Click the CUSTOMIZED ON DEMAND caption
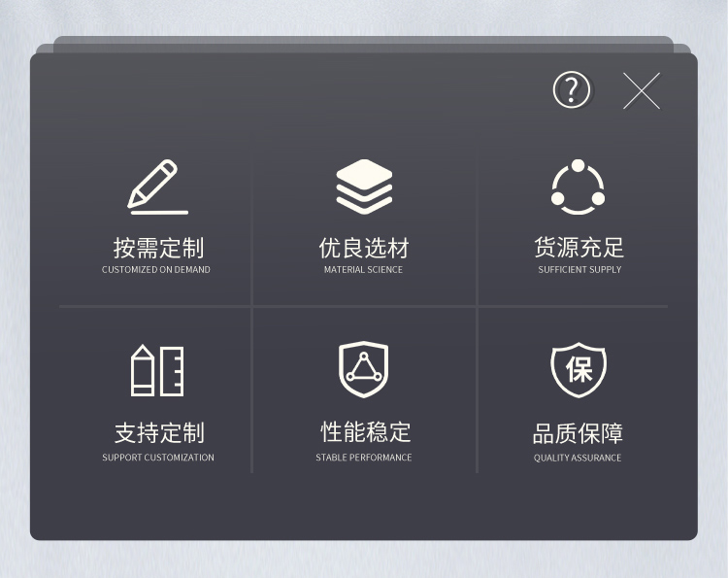The height and width of the screenshot is (578, 728). tap(156, 269)
